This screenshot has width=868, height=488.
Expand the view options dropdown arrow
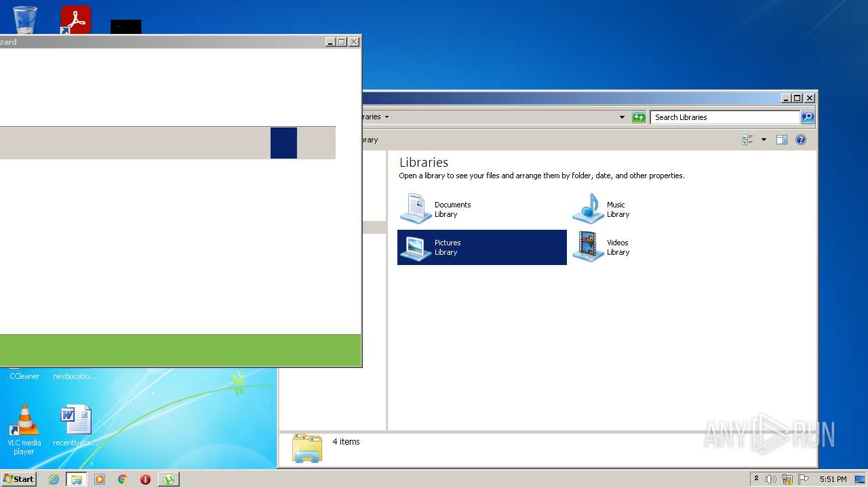pyautogui.click(x=764, y=140)
